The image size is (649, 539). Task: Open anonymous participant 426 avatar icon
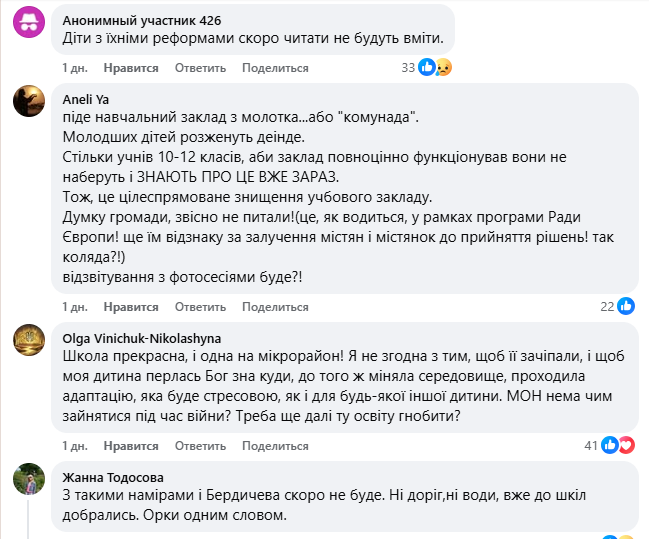coord(29,22)
